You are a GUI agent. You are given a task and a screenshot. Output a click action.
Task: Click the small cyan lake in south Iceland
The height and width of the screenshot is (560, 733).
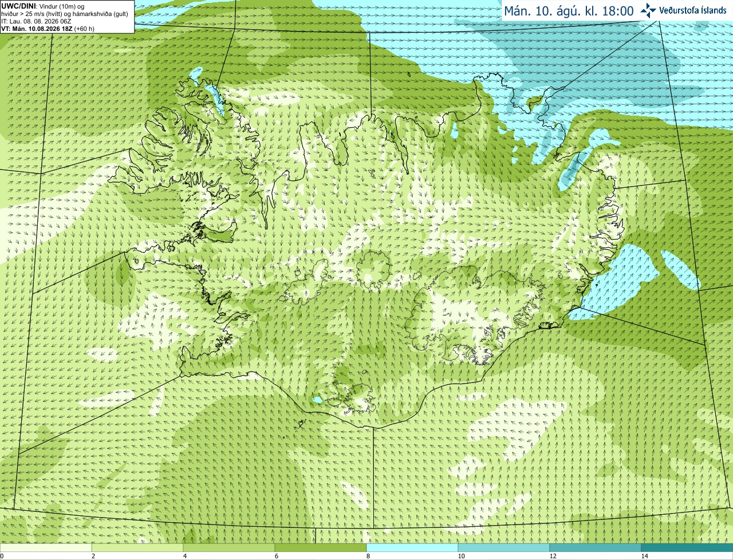pyautogui.click(x=317, y=400)
